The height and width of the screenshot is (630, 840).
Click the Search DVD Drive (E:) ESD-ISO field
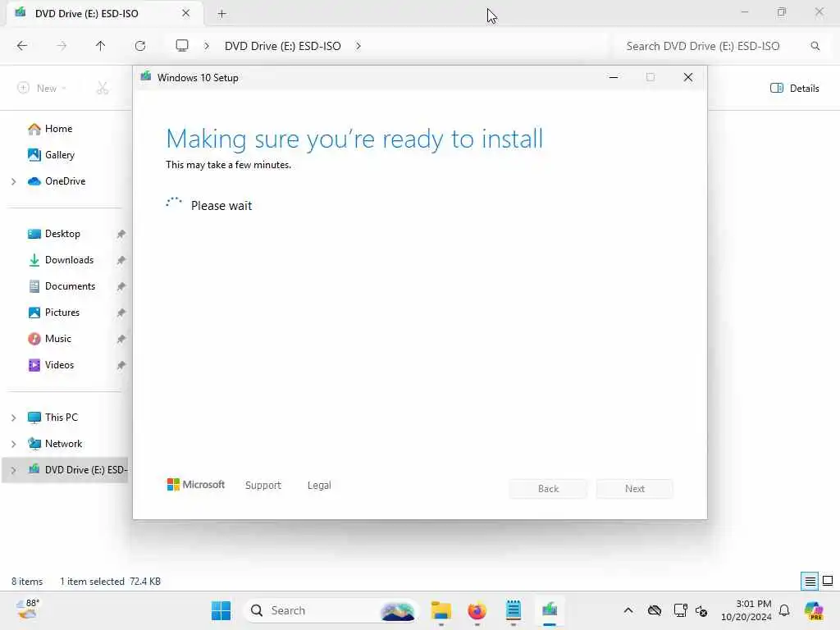[x=703, y=46]
